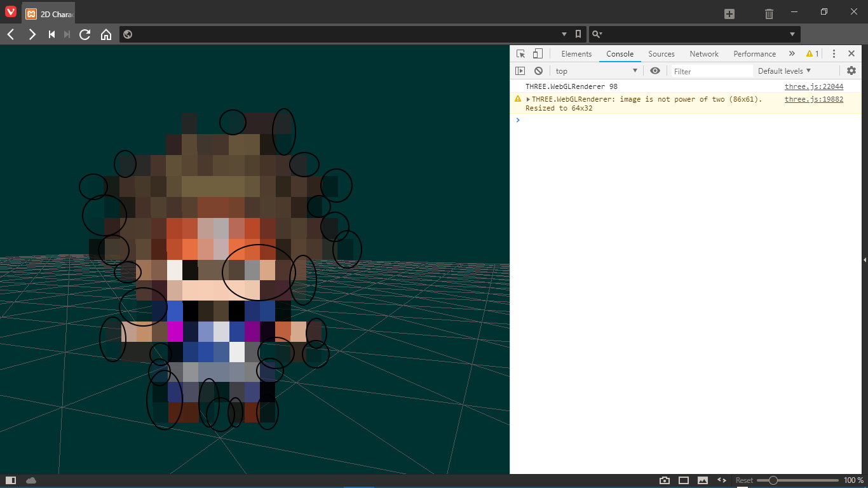Open the three.js:22044 source link
The image size is (868, 488).
tap(814, 86)
